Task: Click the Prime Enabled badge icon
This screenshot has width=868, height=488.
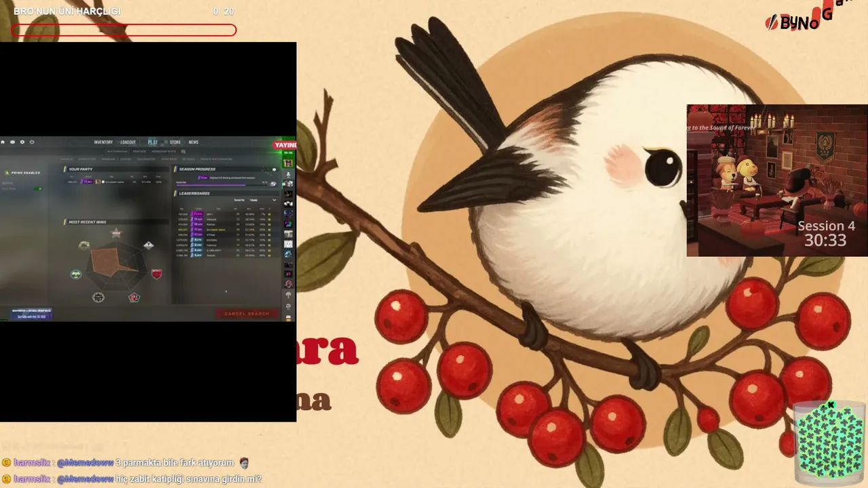Action: tap(7, 173)
